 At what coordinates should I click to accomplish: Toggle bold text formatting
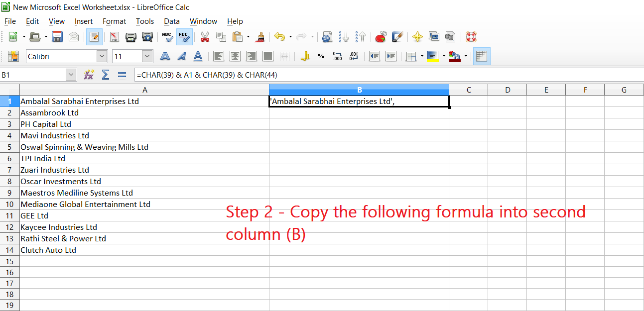click(x=165, y=56)
